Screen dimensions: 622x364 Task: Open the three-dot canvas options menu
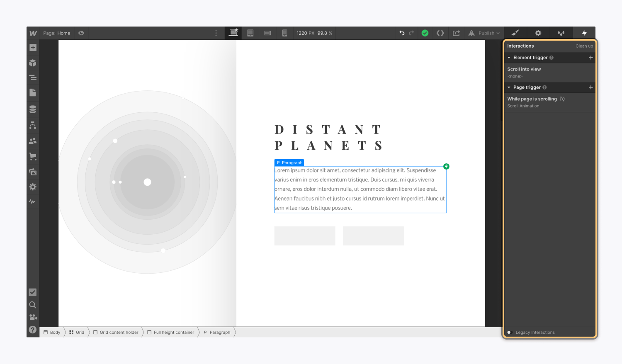[216, 33]
